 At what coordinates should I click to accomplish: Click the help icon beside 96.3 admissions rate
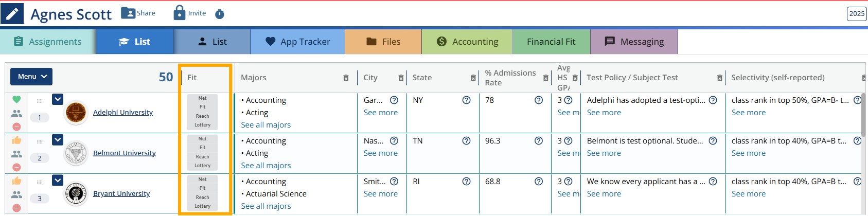pos(538,141)
